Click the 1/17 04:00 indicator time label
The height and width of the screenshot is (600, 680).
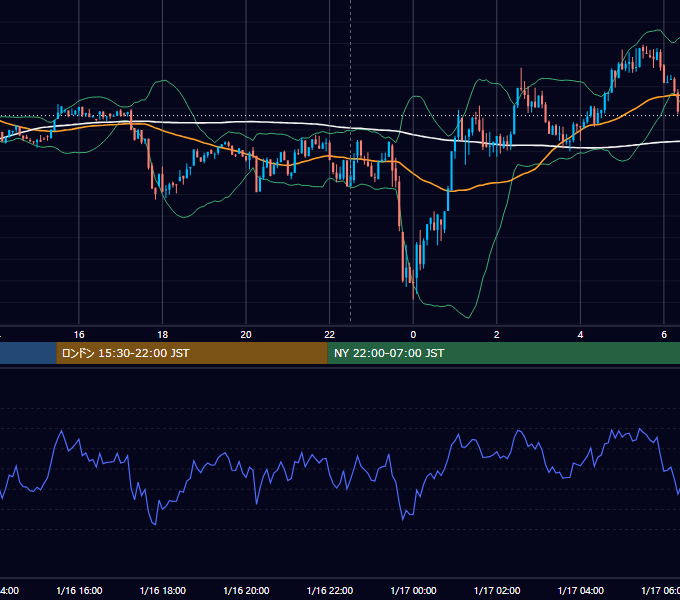[x=581, y=590]
